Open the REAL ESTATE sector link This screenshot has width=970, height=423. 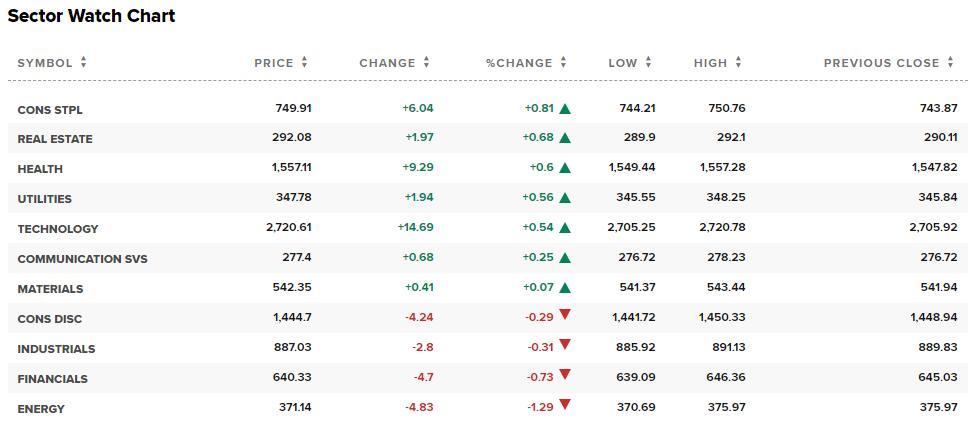[x=55, y=139]
